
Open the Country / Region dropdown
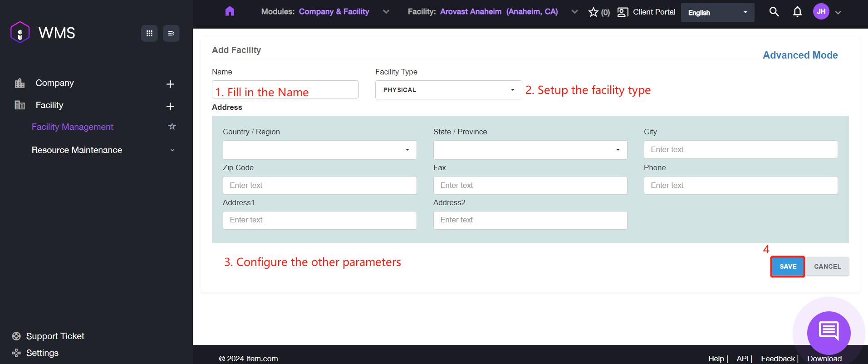click(319, 150)
